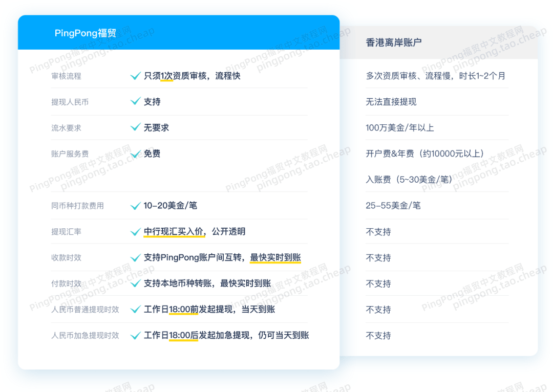Select the 香港离岸账户 header title
The width and height of the screenshot is (553, 392).
(394, 42)
